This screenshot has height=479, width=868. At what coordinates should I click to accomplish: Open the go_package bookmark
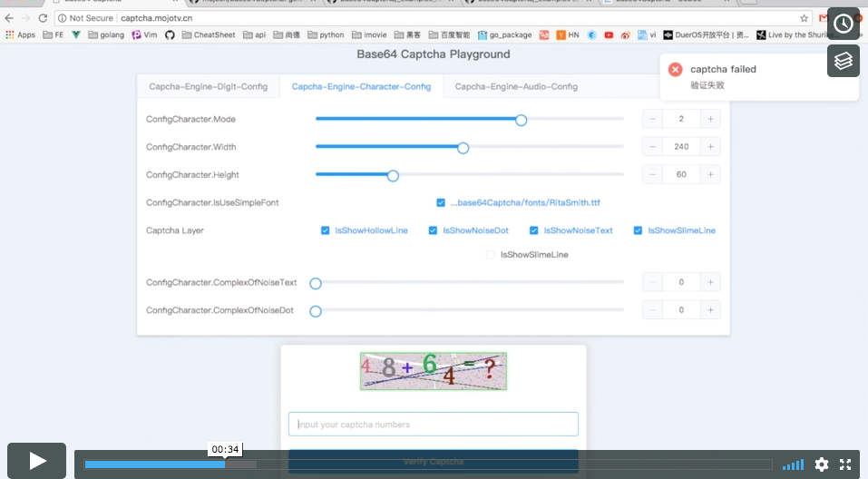(x=504, y=34)
